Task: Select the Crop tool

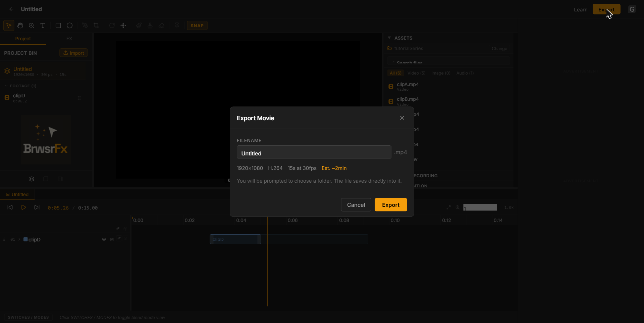Action: [97, 26]
